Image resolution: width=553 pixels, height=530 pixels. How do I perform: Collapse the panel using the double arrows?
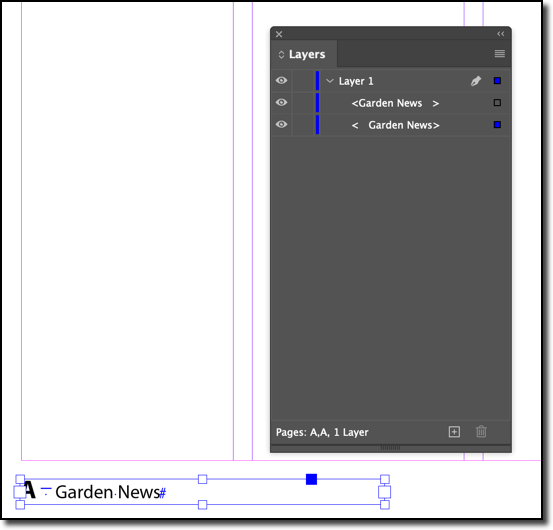[500, 34]
